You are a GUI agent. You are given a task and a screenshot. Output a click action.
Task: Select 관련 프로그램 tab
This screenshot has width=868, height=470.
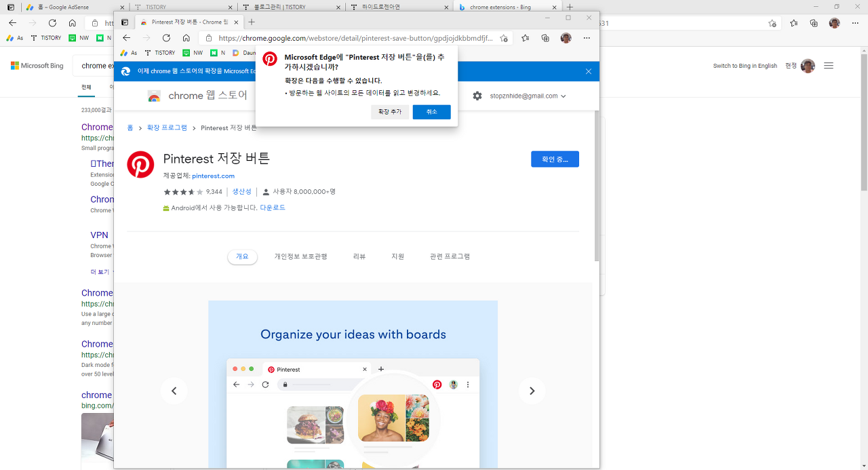point(450,256)
